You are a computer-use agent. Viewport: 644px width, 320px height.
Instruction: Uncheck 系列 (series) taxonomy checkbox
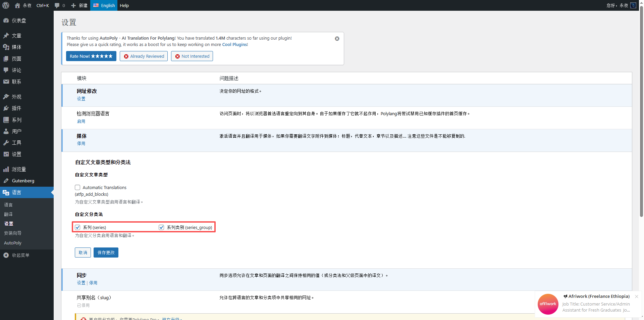coord(77,227)
